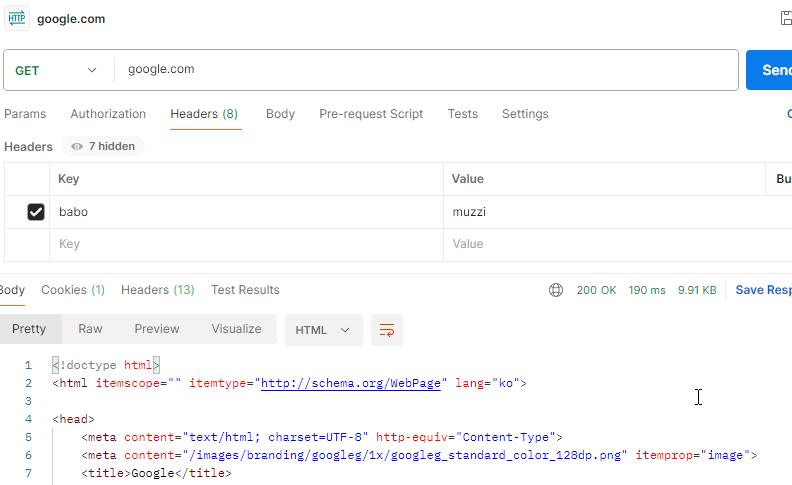Open the response Headers (13) tab
Screen dimensions: 792x485
point(158,290)
